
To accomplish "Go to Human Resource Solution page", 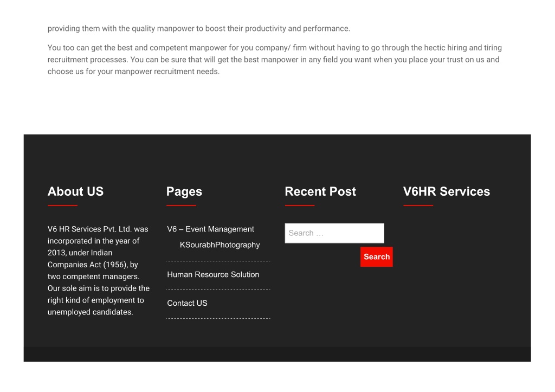I will pos(212,274).
